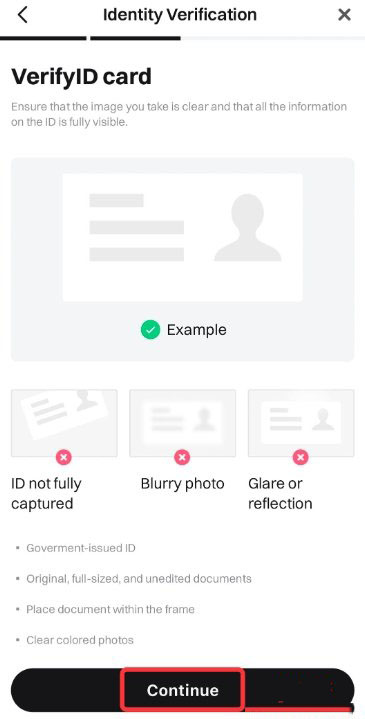Click the large example ID card image
This screenshot has width=365, height=719.
click(182, 237)
